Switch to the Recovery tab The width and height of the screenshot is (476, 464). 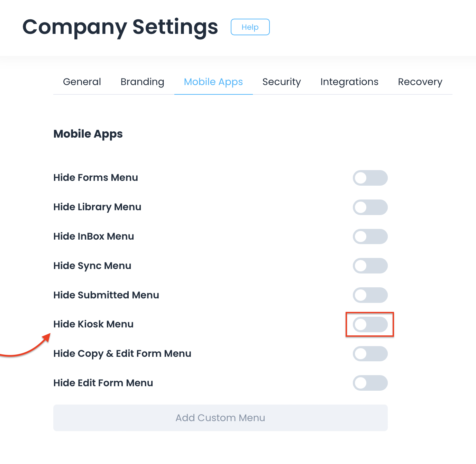click(x=420, y=82)
